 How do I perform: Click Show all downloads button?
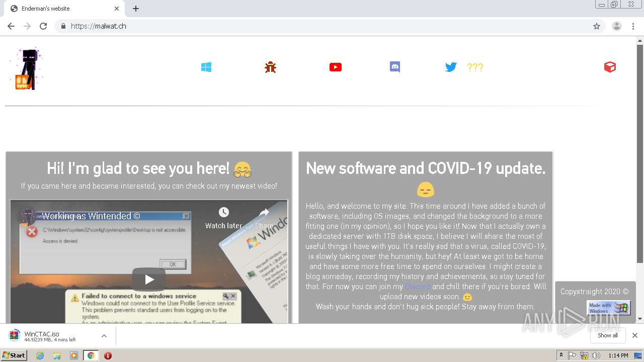(x=608, y=335)
